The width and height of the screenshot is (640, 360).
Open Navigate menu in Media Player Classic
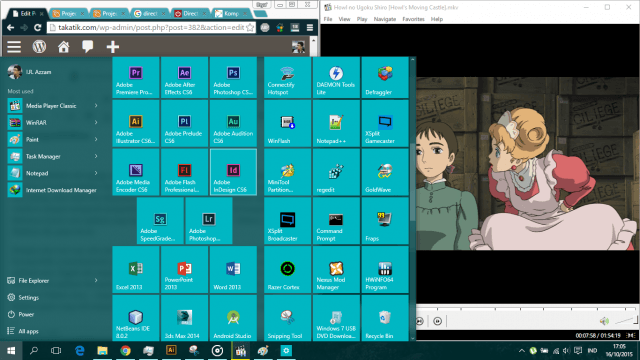pyautogui.click(x=385, y=19)
